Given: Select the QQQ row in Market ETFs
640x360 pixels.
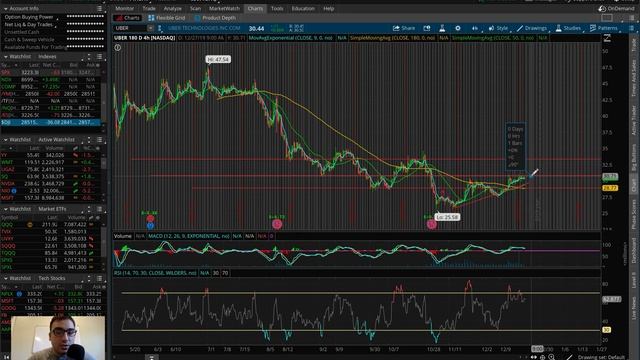Looking at the screenshot, I should 51,224.
